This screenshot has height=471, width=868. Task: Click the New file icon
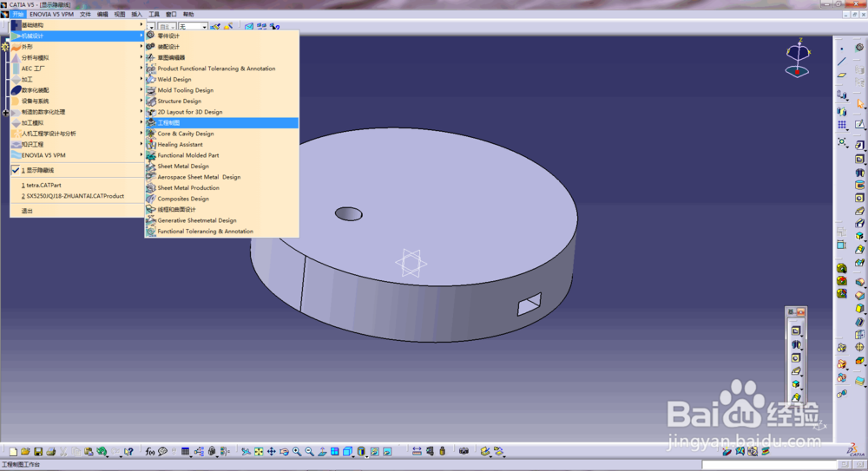[13, 452]
